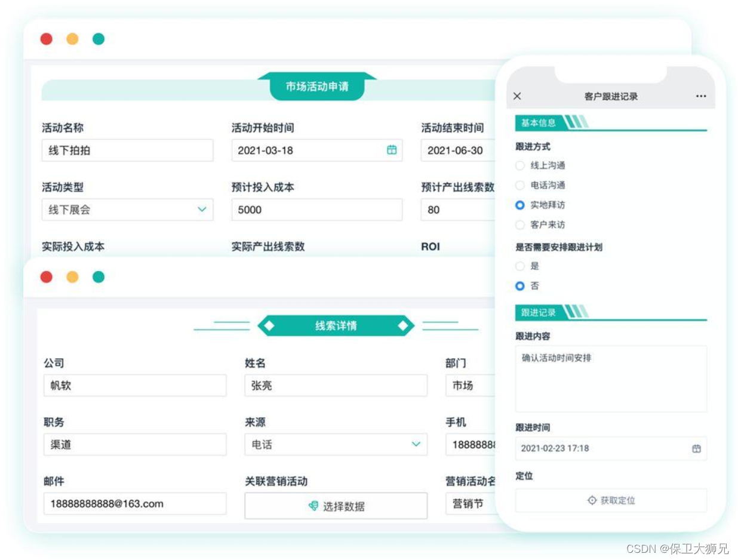Select 客户来访 radio option
The height and width of the screenshot is (560, 738).
click(520, 224)
